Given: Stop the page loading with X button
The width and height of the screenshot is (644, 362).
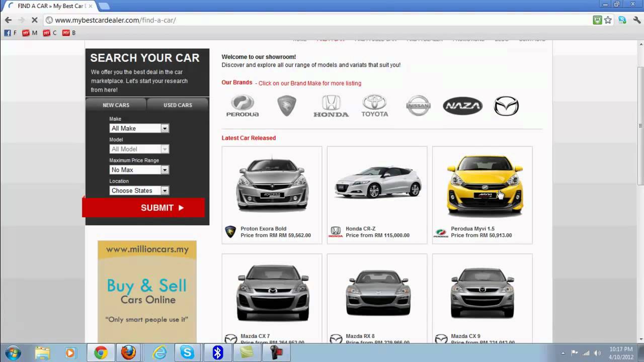Looking at the screenshot, I should point(34,20).
